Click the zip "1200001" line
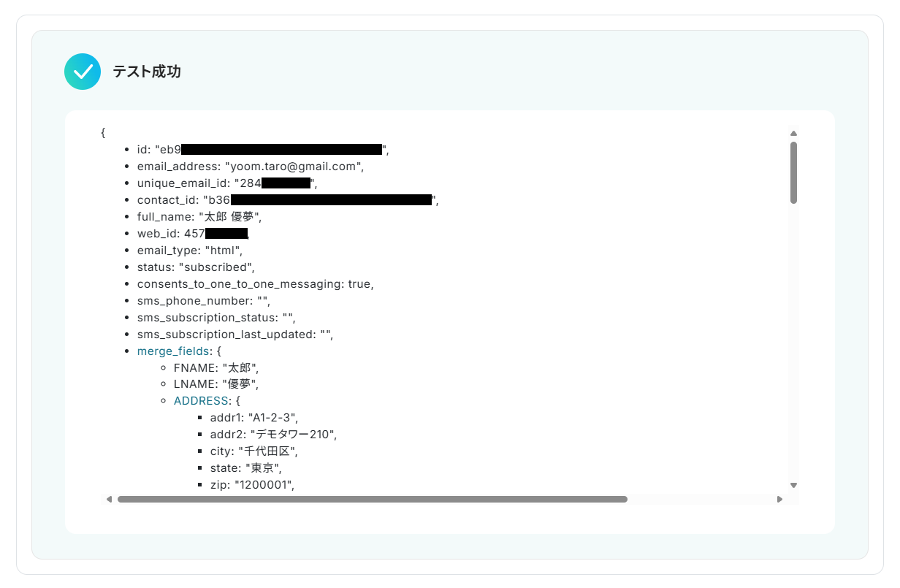The width and height of the screenshot is (900, 588). (x=252, y=485)
